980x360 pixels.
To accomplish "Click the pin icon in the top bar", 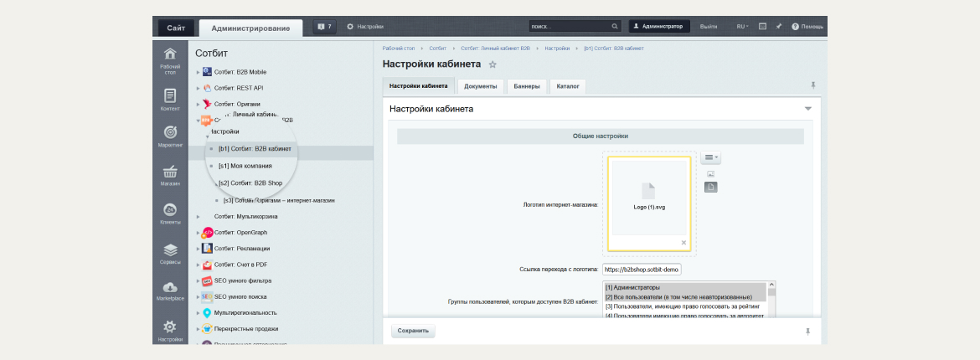I will 779,27.
